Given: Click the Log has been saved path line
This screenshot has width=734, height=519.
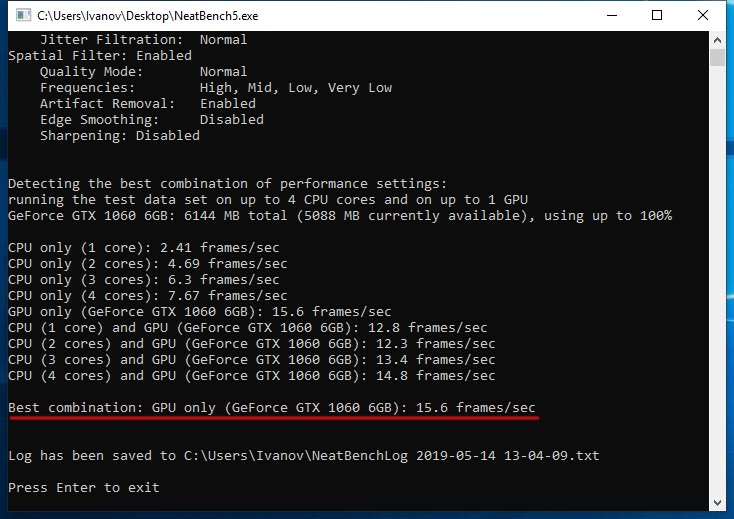Looking at the screenshot, I should (x=304, y=456).
